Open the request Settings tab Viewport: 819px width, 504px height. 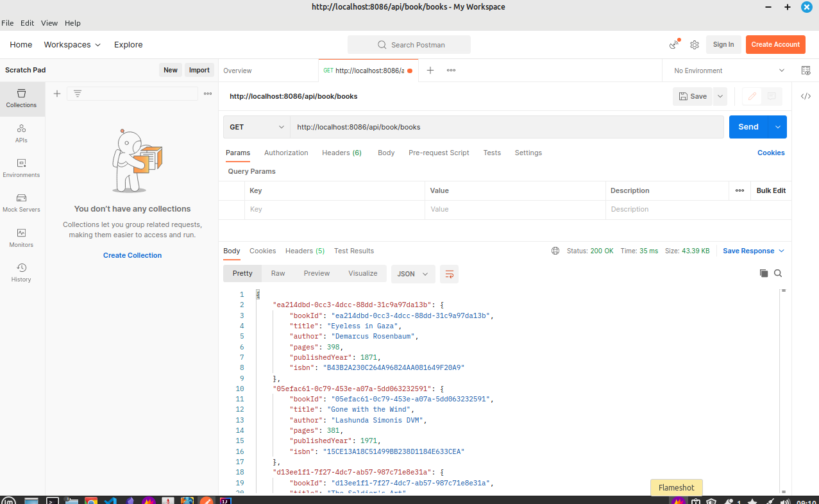(x=528, y=153)
